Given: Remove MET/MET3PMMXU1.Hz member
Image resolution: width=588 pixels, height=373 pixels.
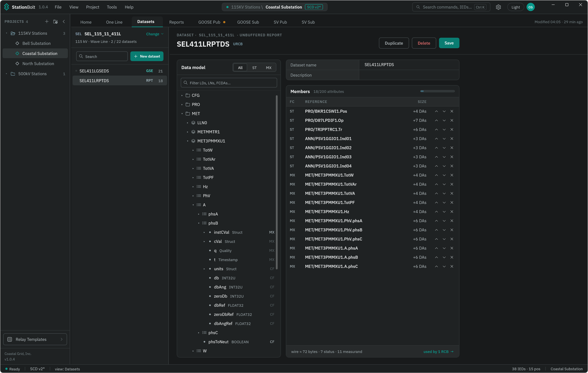Looking at the screenshot, I should click(452, 211).
